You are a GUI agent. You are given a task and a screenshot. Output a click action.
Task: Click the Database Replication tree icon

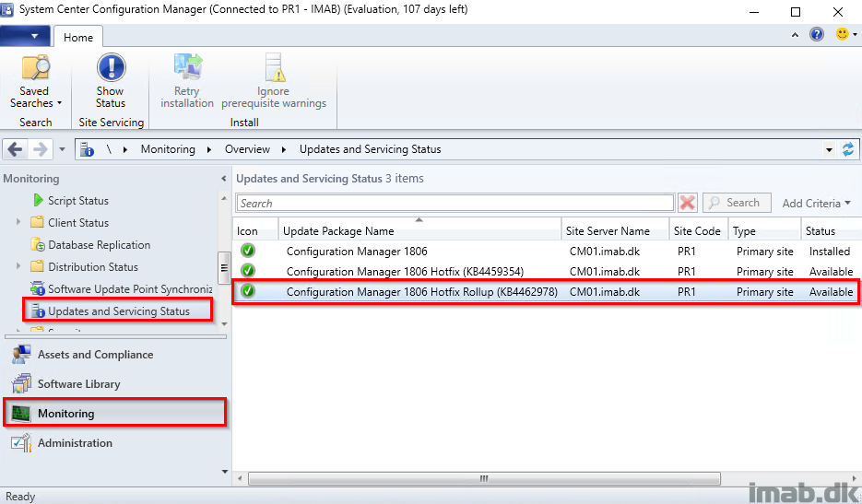(38, 244)
